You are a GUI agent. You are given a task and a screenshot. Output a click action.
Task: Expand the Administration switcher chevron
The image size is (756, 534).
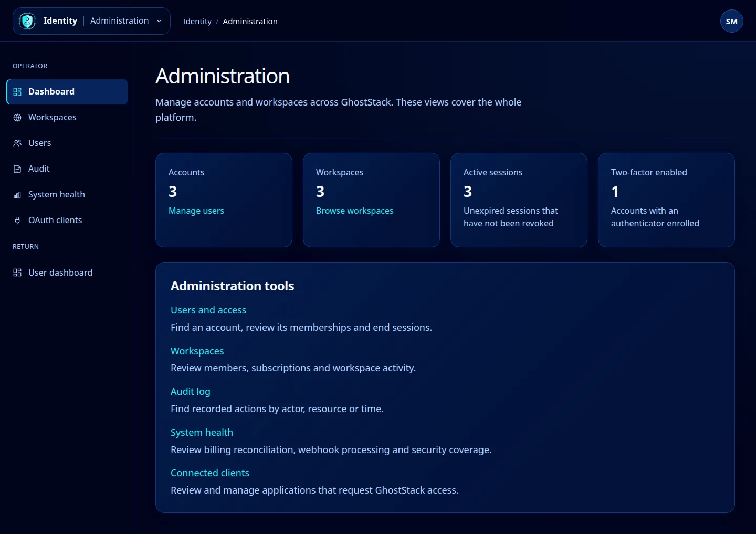(x=159, y=21)
